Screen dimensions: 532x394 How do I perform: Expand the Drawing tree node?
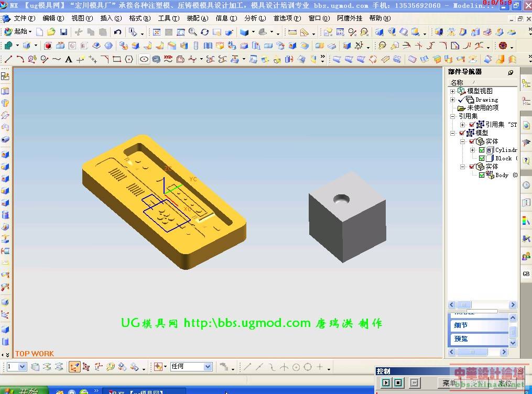(453, 100)
